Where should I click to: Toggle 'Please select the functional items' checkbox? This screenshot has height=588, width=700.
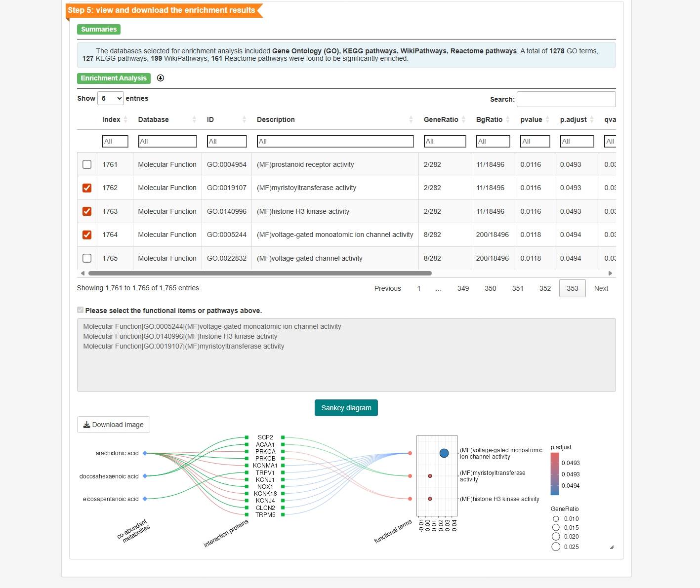point(80,310)
